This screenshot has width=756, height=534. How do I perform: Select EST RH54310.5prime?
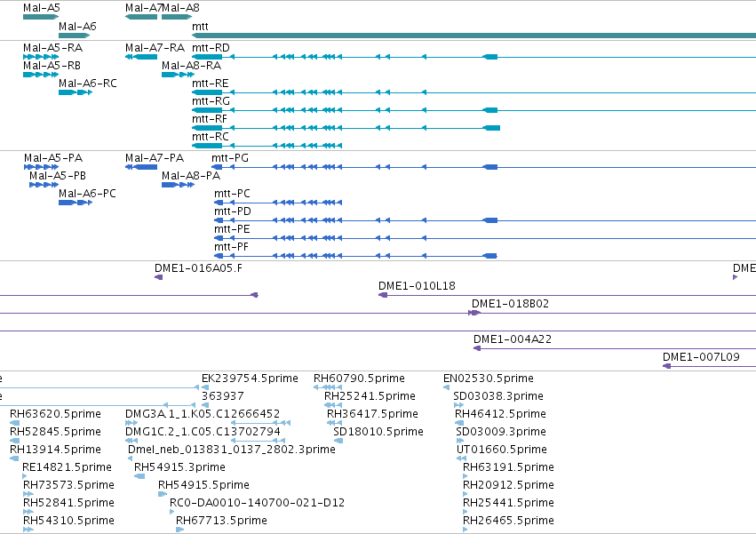[28, 530]
